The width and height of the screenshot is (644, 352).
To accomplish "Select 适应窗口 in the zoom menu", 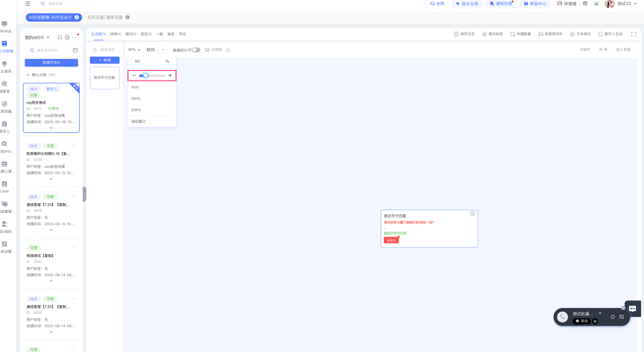I will click(x=139, y=121).
